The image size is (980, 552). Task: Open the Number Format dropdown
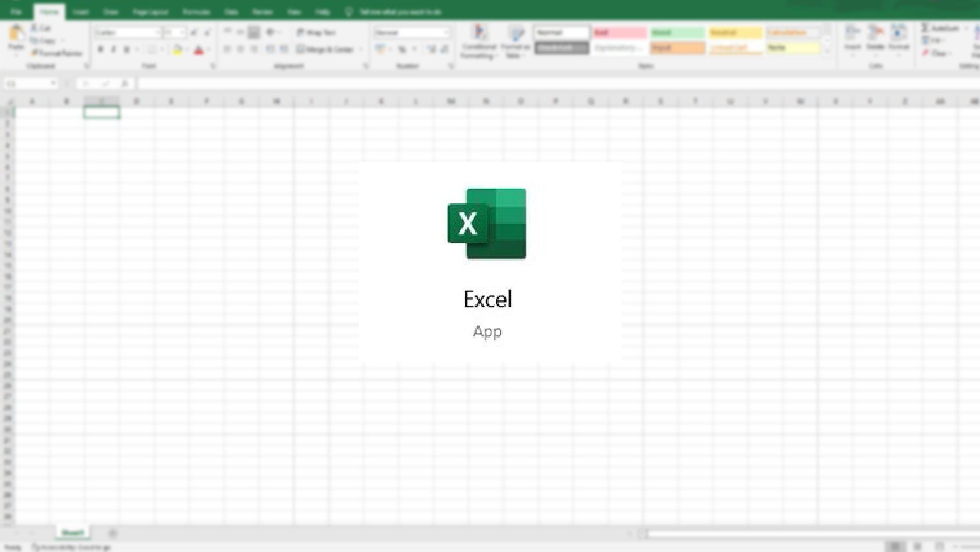(447, 32)
